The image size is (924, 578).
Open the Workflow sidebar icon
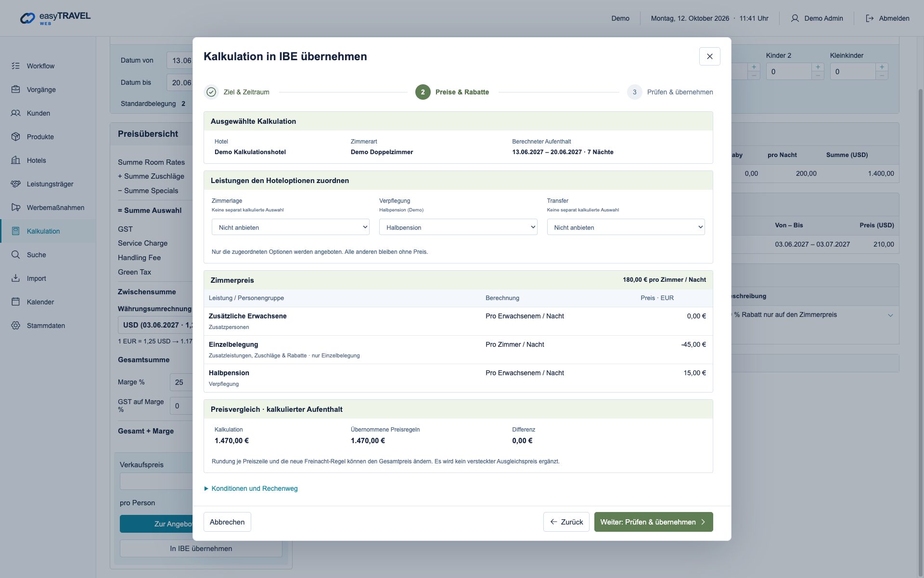[16, 66]
